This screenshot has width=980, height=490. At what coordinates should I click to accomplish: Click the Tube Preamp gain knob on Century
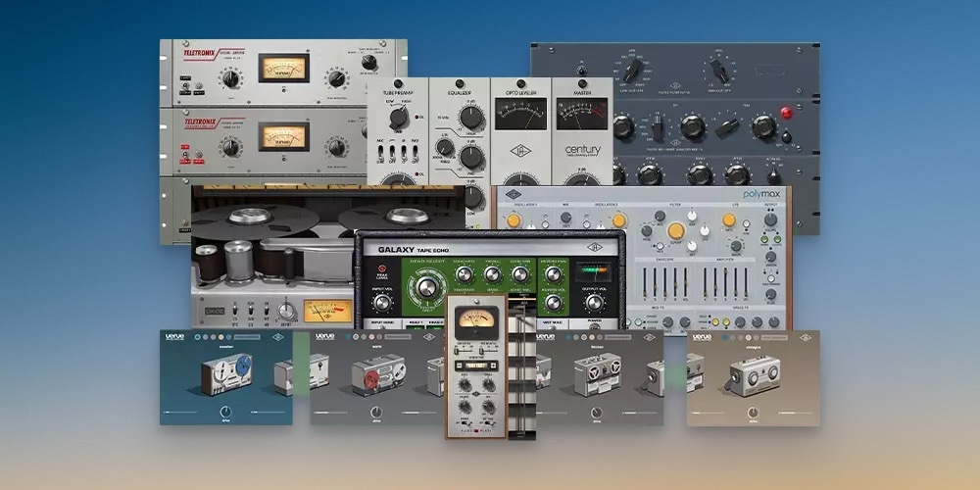click(399, 118)
